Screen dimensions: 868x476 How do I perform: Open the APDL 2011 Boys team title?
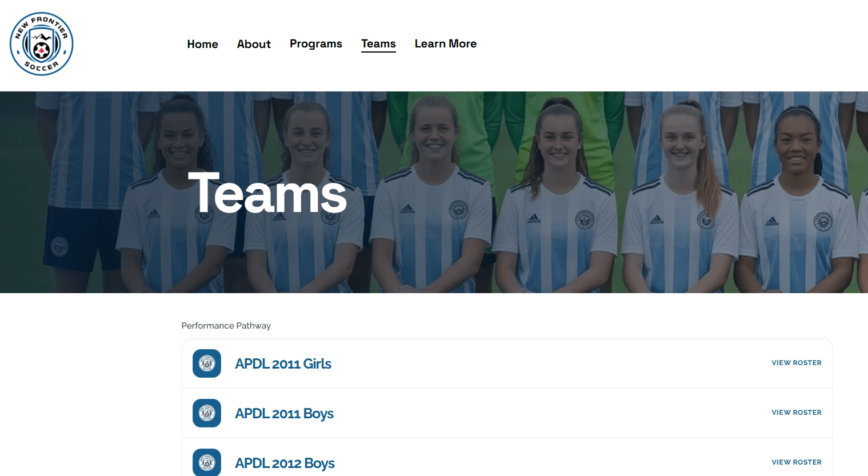click(x=285, y=413)
